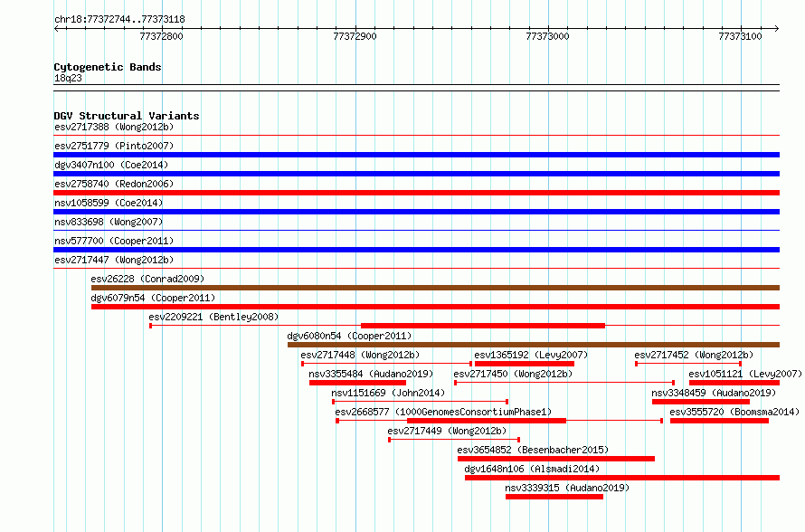Image resolution: width=805 pixels, height=532 pixels.
Task: Open variant esv1051121 (Levy2007) label
Action: click(x=745, y=374)
